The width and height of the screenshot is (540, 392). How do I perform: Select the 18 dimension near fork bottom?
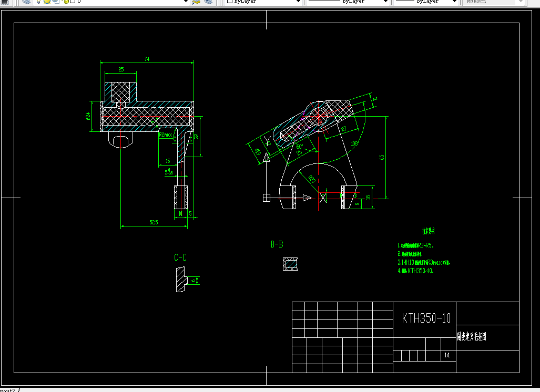coord(368,198)
